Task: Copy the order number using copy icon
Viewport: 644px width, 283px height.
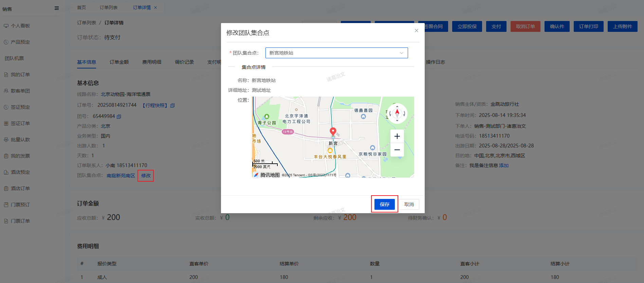Action: (x=172, y=105)
